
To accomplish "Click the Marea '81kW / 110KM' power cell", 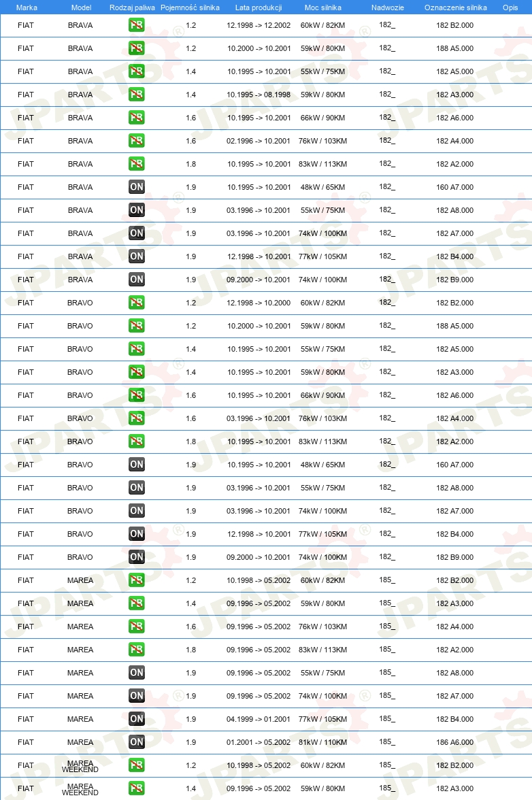I will (323, 742).
